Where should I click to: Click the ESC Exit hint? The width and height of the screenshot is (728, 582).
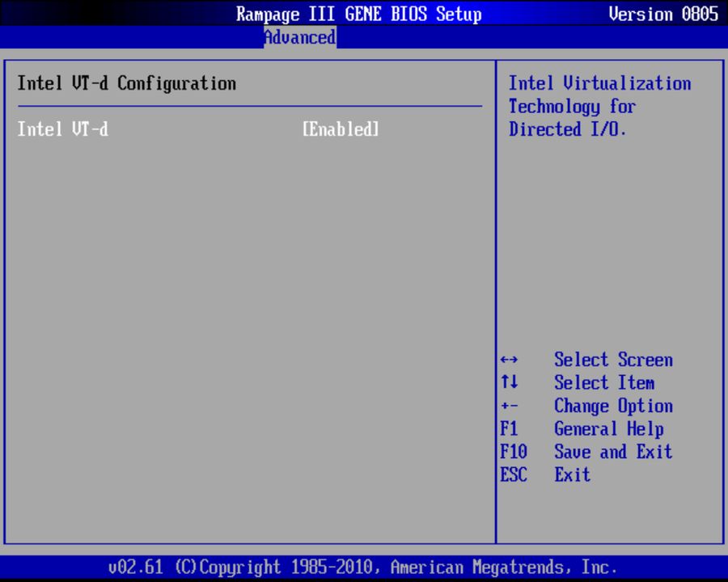pyautogui.click(x=545, y=474)
